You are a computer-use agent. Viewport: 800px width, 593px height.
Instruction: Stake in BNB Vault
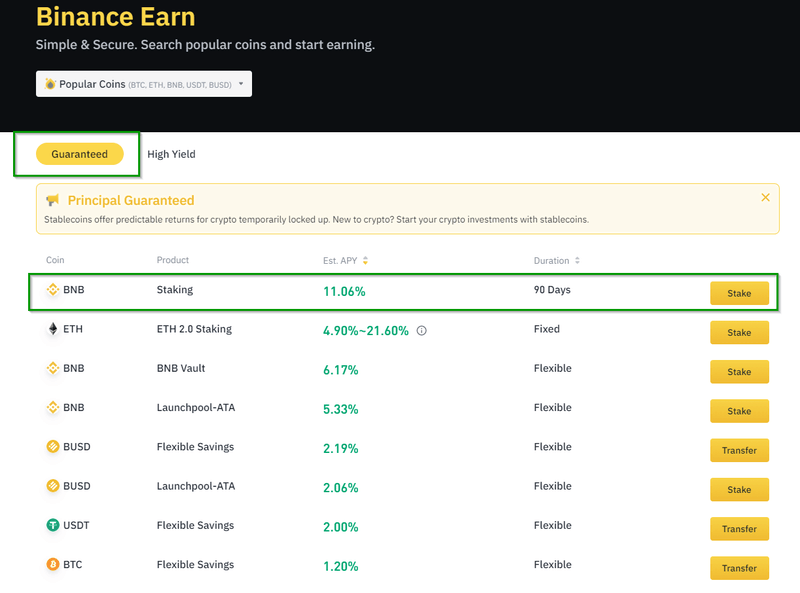[739, 372]
